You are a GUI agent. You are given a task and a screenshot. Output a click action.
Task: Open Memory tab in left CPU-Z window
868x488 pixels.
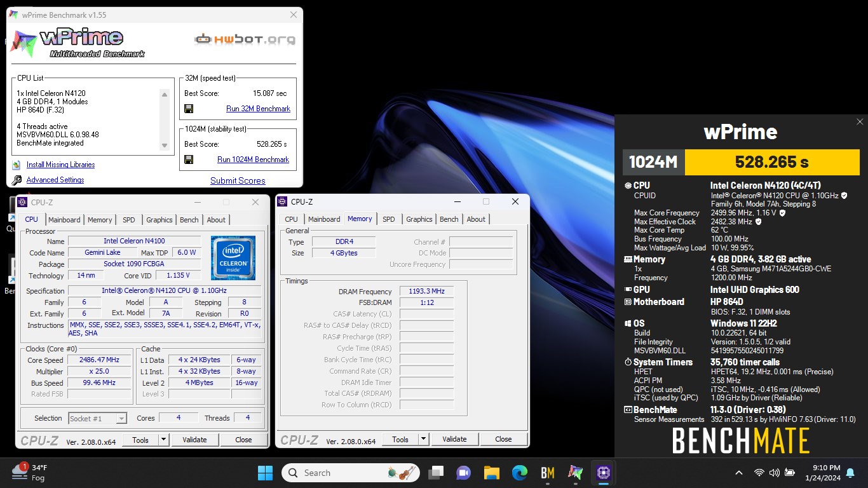pyautogui.click(x=100, y=220)
